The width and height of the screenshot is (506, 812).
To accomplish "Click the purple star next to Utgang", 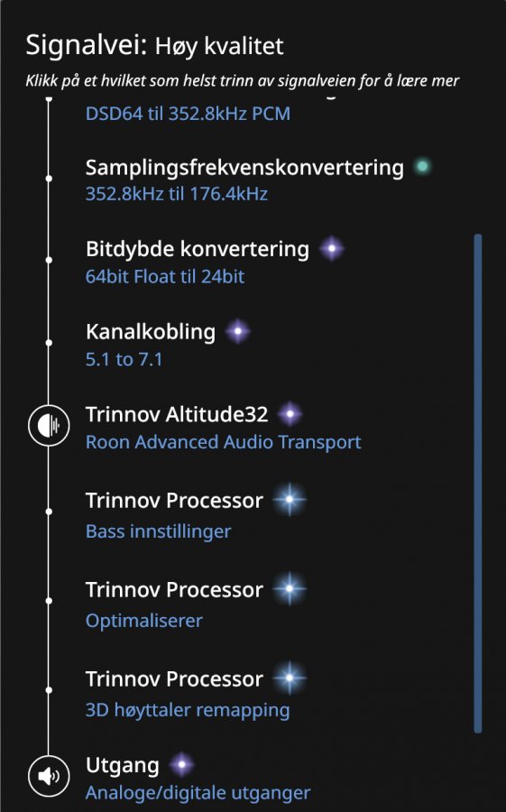I will point(182,764).
